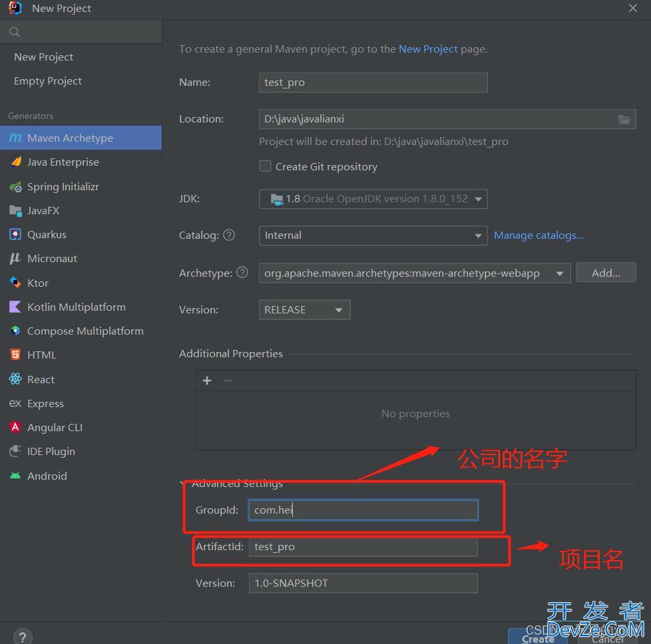Click the JavaFX folder icon
The width and height of the screenshot is (651, 644).
pyautogui.click(x=15, y=211)
